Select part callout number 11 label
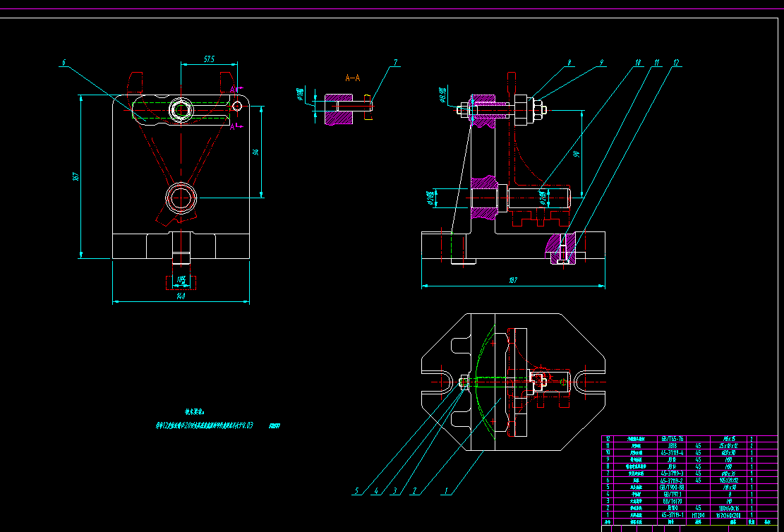This screenshot has width=784, height=532. 656,63
